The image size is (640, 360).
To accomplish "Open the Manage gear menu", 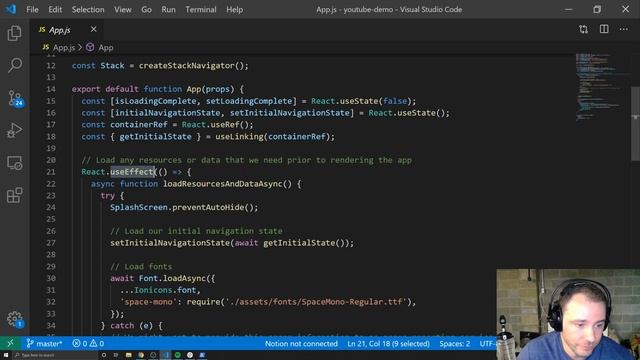I will tap(15, 319).
